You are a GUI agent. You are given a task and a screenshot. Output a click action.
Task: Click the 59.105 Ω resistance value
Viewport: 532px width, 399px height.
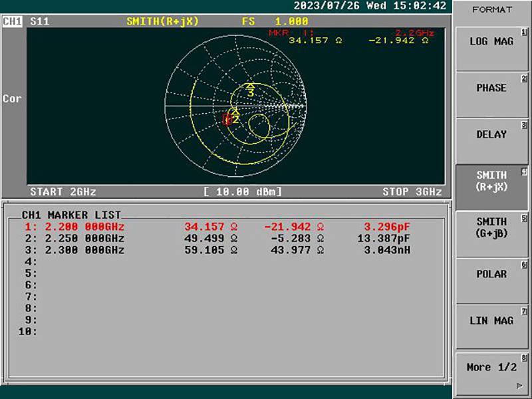click(x=211, y=250)
